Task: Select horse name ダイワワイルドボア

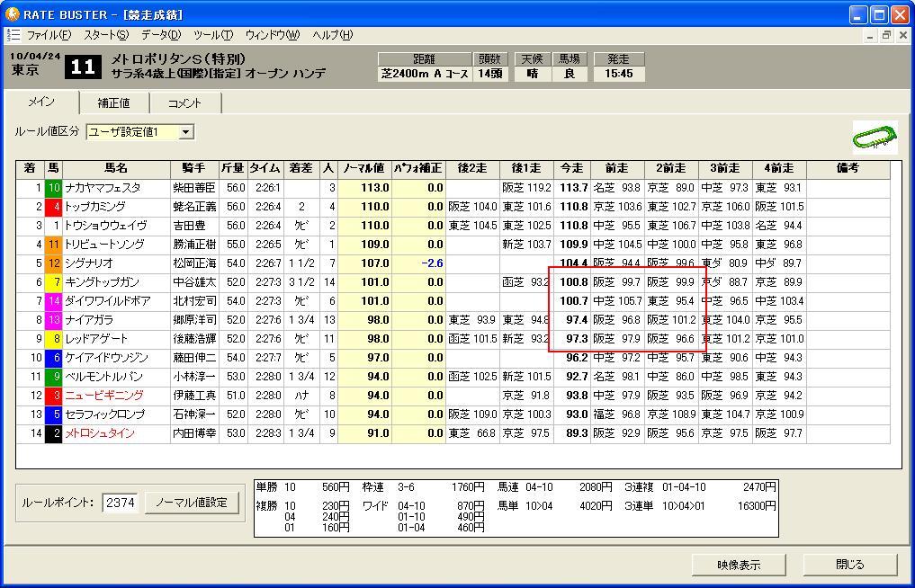Action: click(107, 301)
